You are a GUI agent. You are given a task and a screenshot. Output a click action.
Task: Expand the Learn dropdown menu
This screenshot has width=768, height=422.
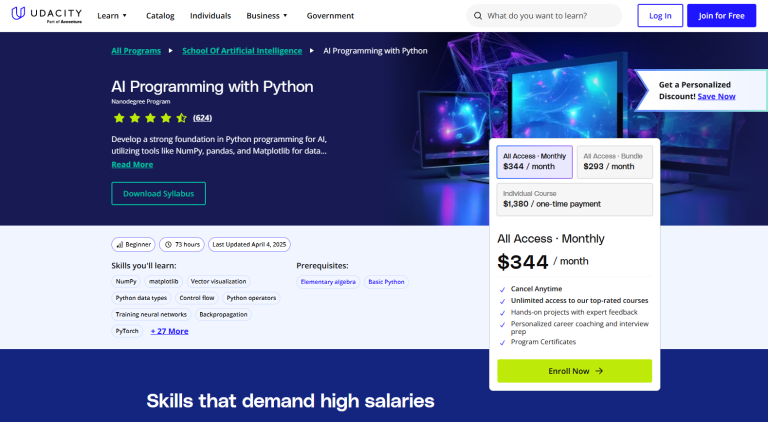pos(112,16)
